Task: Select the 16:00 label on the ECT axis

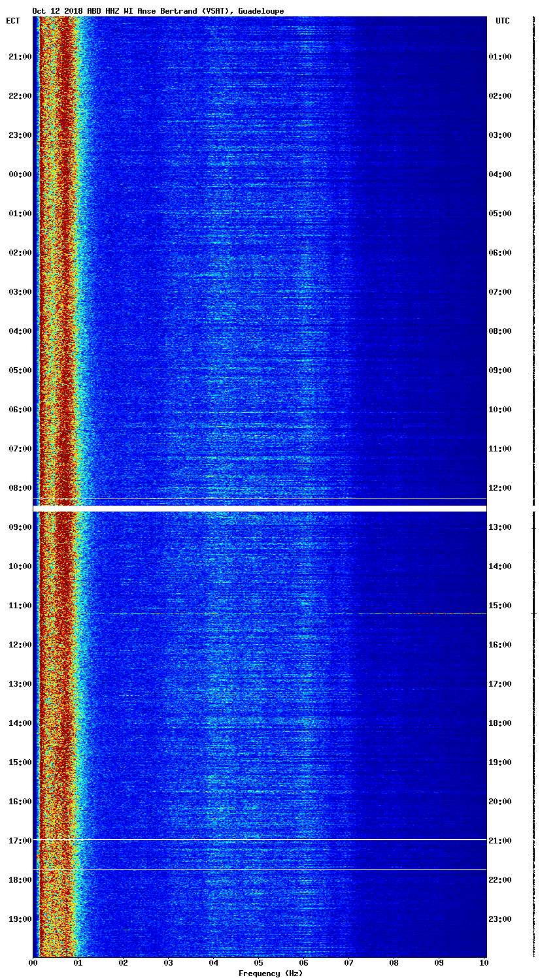Action: pos(20,802)
